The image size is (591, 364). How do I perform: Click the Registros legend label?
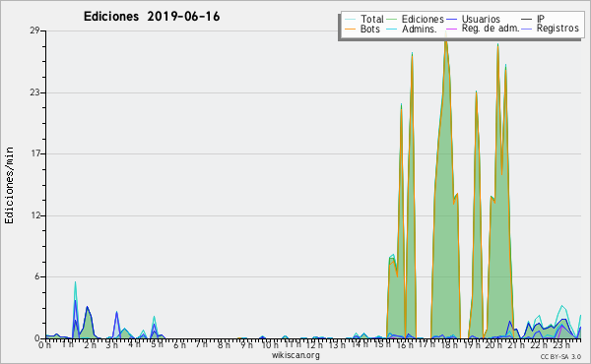pos(558,29)
